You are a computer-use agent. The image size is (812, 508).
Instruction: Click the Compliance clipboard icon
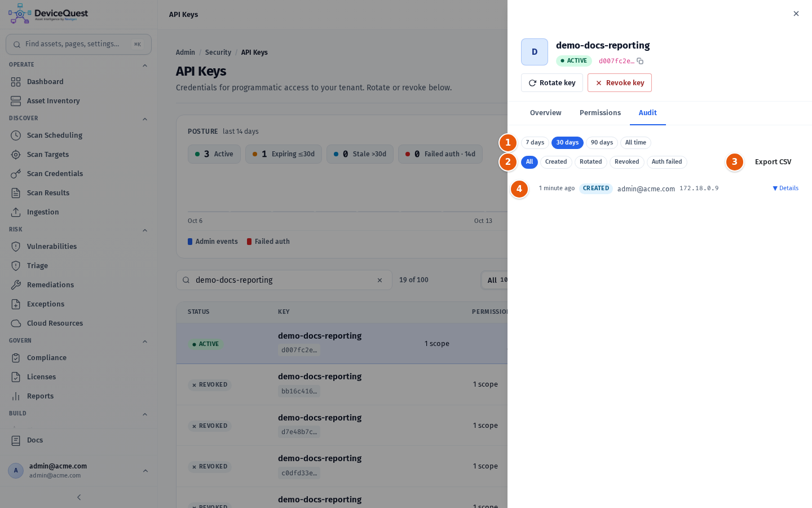click(x=16, y=358)
